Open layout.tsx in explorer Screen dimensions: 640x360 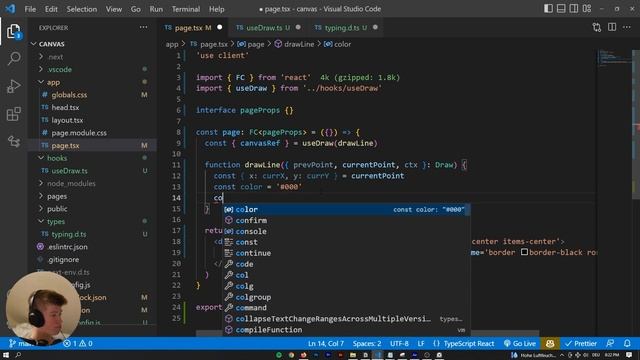click(67, 120)
